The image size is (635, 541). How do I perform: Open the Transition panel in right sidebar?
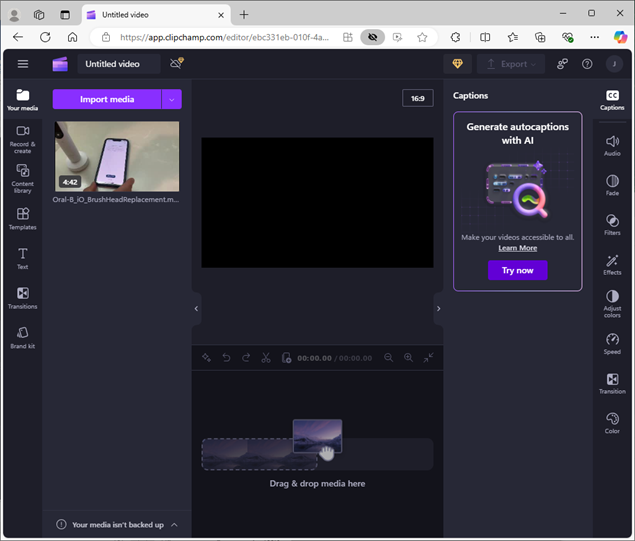[612, 384]
